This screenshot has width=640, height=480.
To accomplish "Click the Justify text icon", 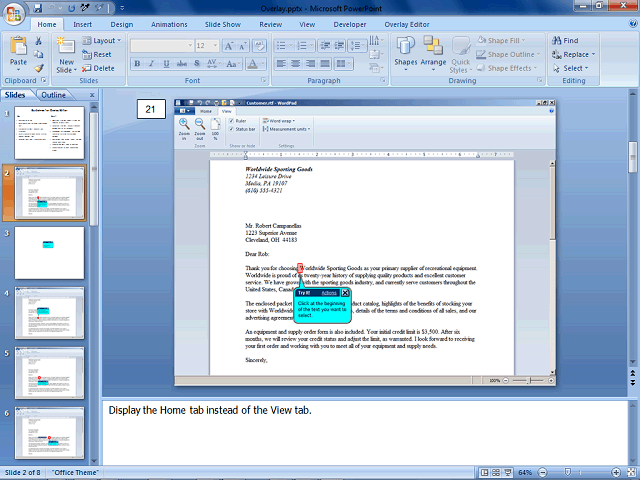I will point(325,64).
